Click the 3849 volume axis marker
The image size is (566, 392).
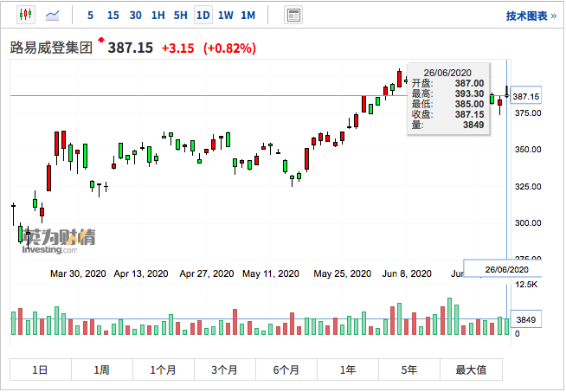click(x=526, y=320)
